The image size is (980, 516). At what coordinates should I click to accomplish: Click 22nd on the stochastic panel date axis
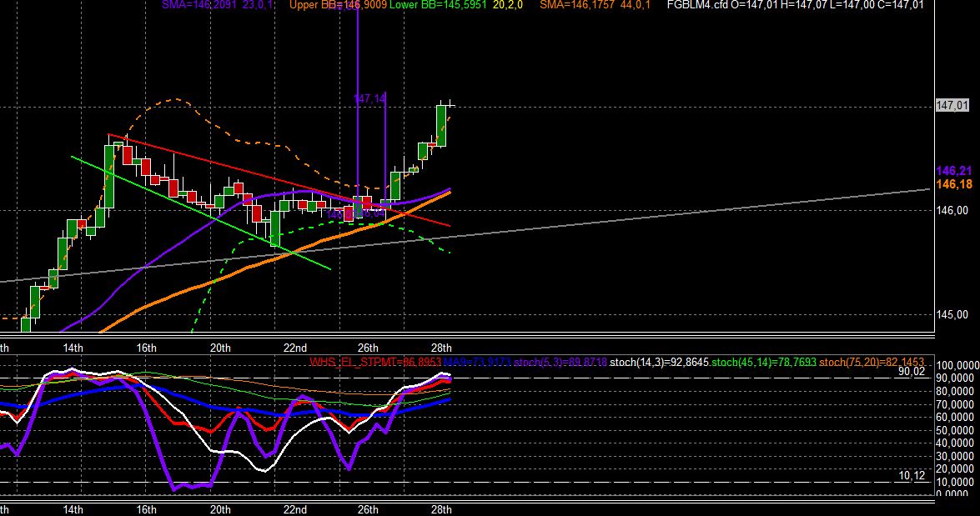coord(294,510)
